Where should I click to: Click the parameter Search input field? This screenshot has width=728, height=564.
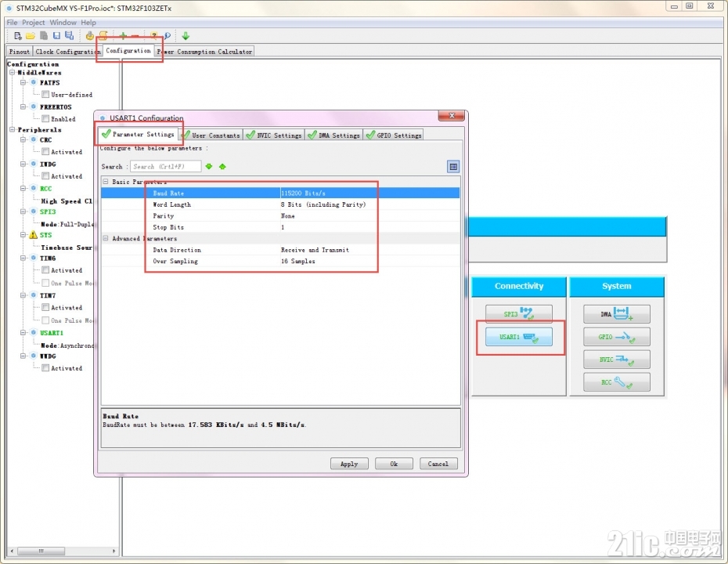[166, 166]
